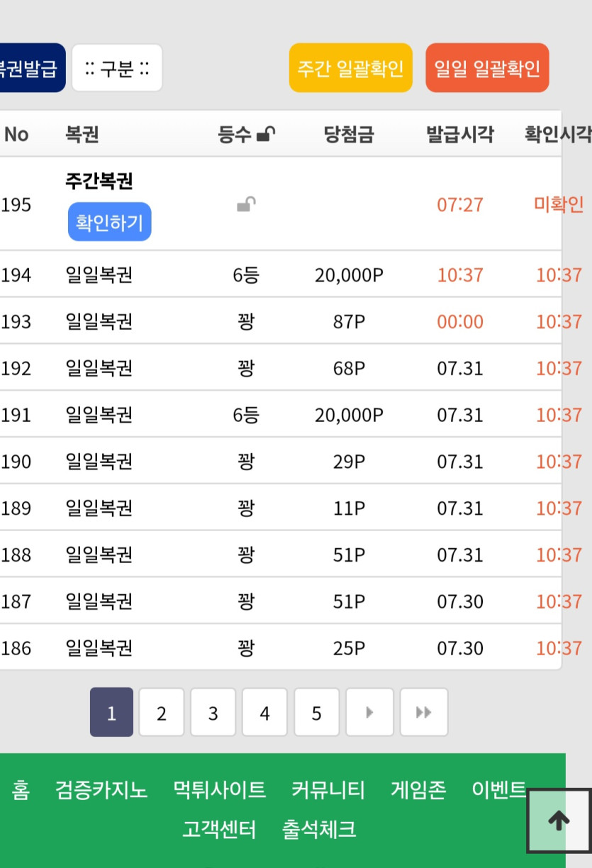Click 6등 rank in row 194

click(246, 274)
